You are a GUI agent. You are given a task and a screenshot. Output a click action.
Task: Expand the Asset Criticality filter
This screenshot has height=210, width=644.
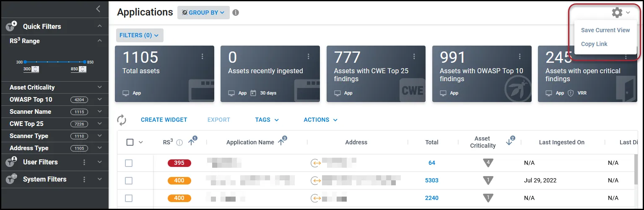click(x=100, y=87)
